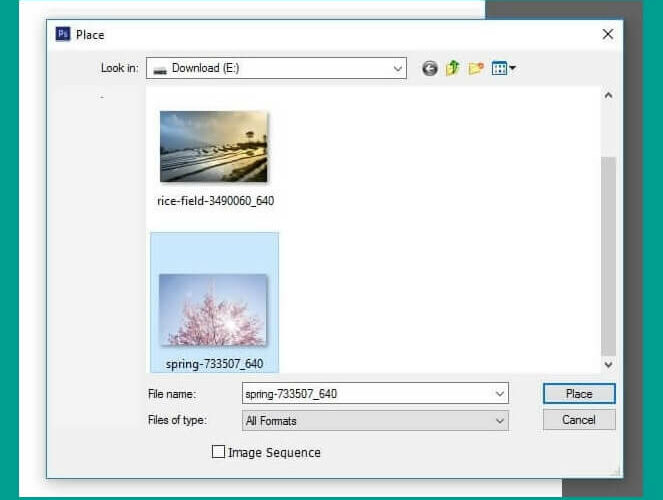Click the Image Sequence label
The width and height of the screenshot is (663, 500).
tap(274, 453)
